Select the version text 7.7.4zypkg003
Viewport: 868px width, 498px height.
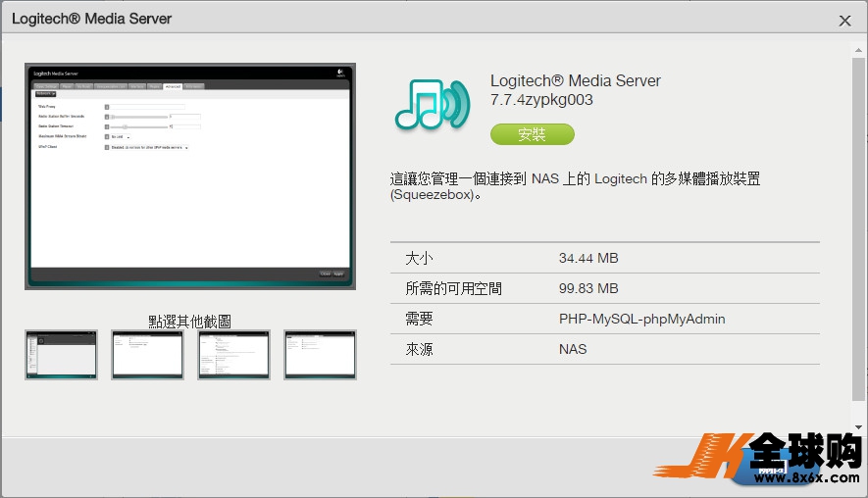[541, 100]
